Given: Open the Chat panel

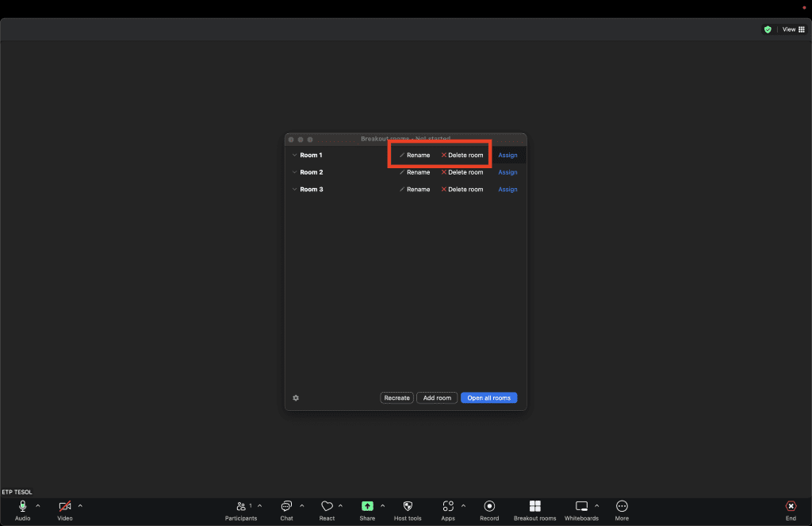Looking at the screenshot, I should pos(286,508).
